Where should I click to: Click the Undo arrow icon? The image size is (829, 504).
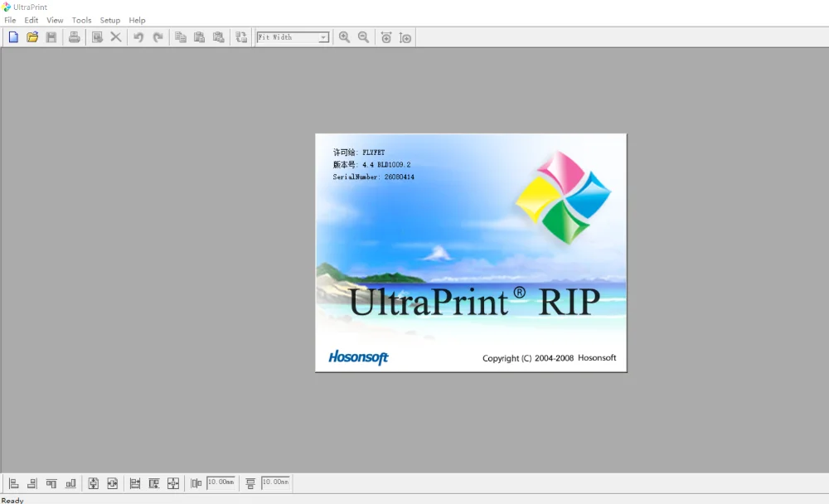(x=138, y=37)
